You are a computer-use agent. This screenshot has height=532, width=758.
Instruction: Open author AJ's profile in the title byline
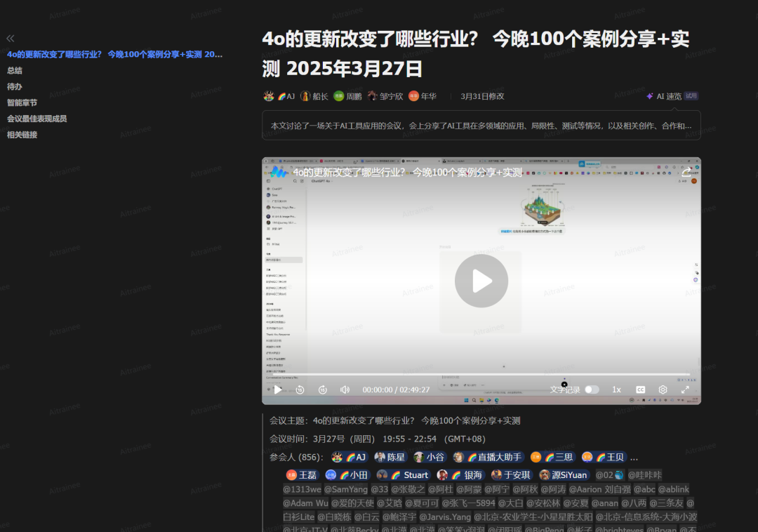click(x=279, y=96)
